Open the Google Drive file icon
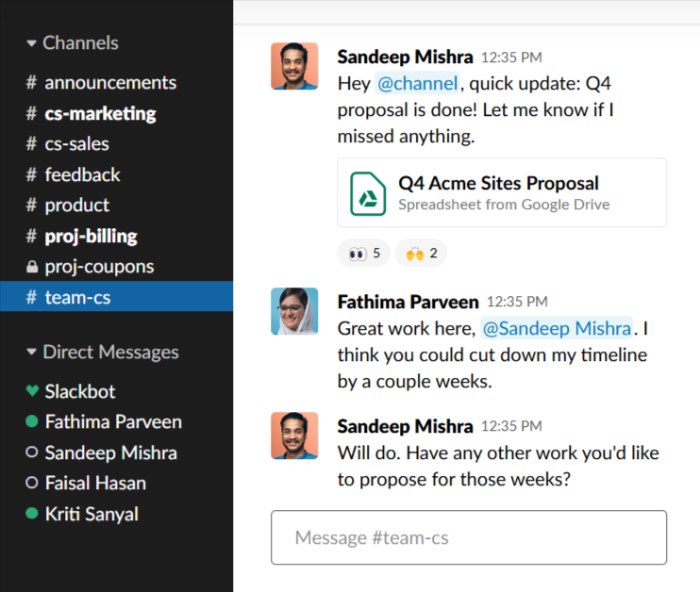The height and width of the screenshot is (592, 700). point(369,192)
